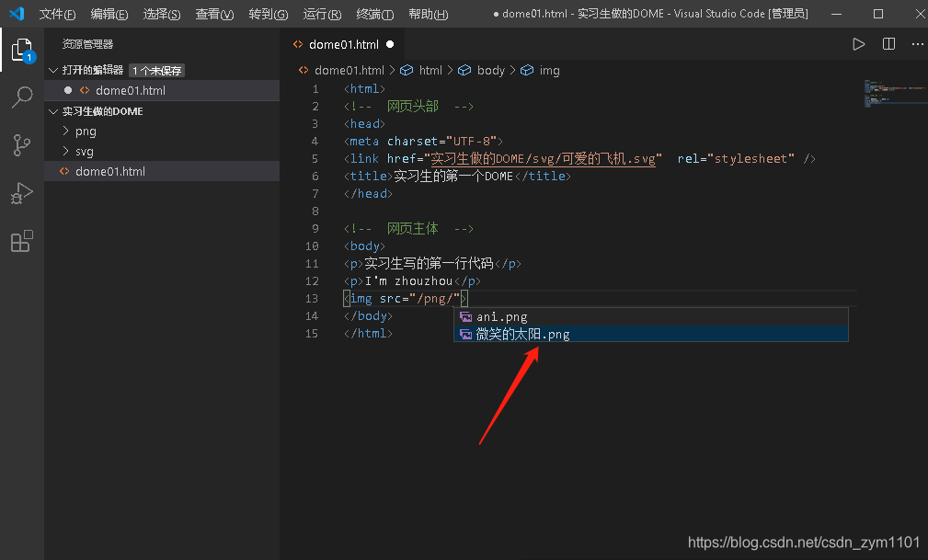Place cursor on 网页主体 comment line
The image size is (928, 560).
pos(408,228)
